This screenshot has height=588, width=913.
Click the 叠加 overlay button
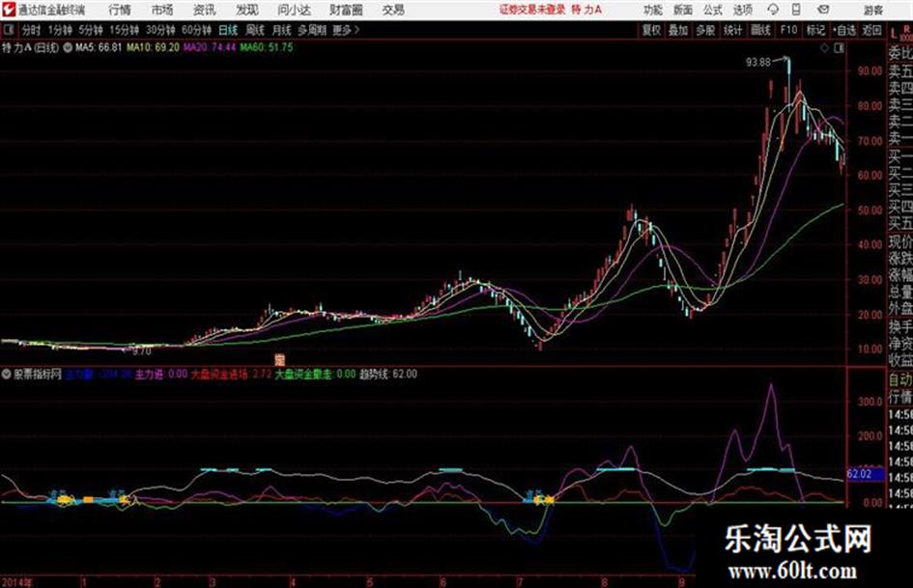[x=678, y=30]
